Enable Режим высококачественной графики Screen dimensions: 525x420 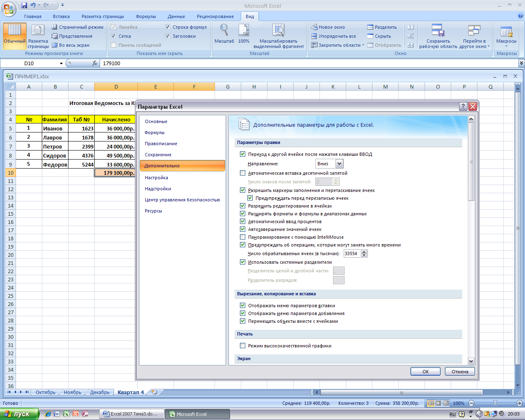point(242,346)
